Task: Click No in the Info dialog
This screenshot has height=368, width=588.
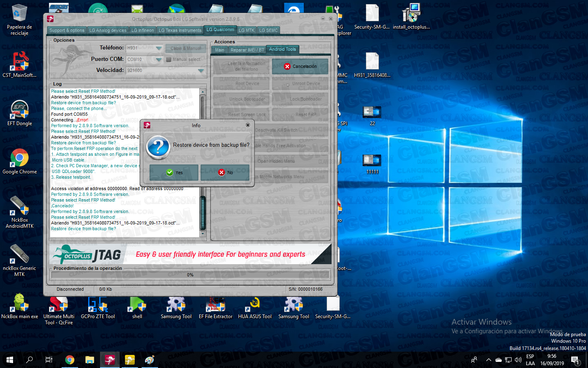Action: click(225, 173)
